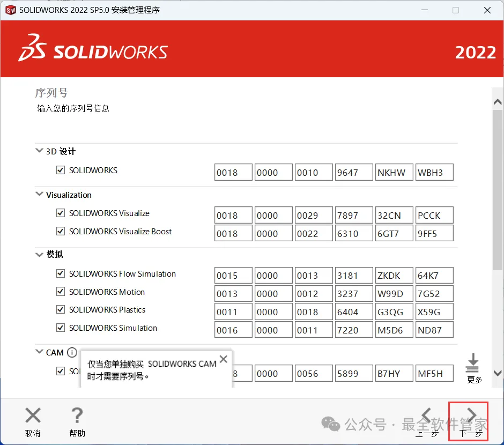Click Motion serial field 3237
This screenshot has width=504, height=445.
pyautogui.click(x=354, y=293)
